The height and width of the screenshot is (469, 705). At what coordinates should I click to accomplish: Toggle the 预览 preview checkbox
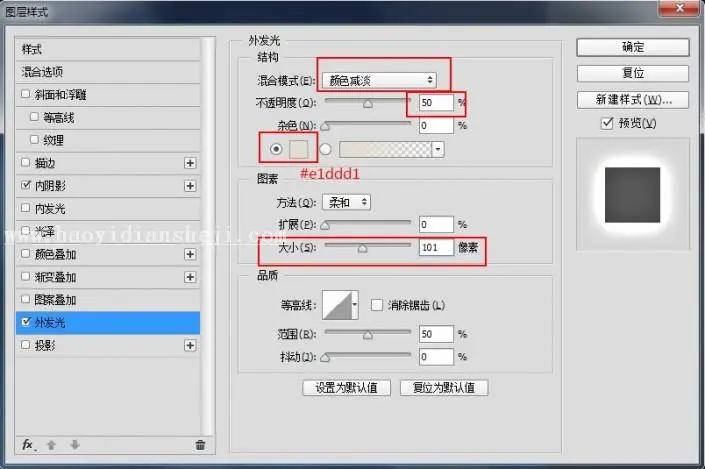point(607,123)
